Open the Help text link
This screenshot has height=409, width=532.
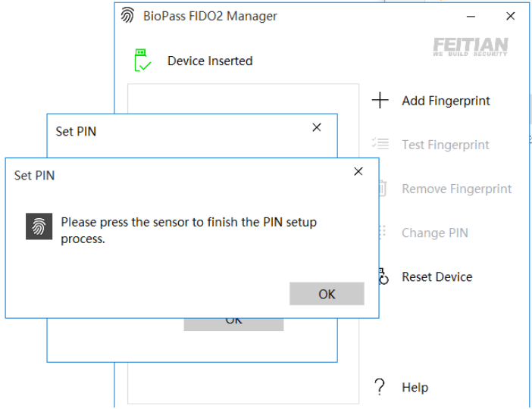[x=415, y=387]
